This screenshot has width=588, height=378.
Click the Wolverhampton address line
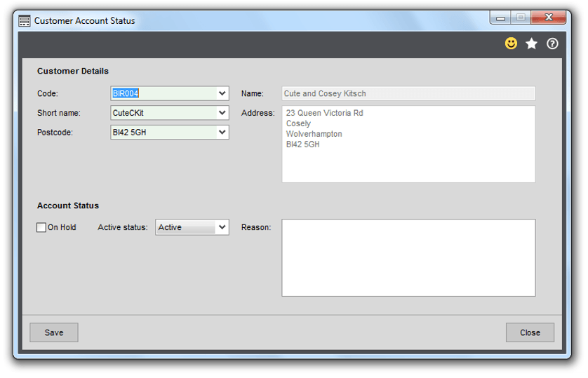coord(314,134)
